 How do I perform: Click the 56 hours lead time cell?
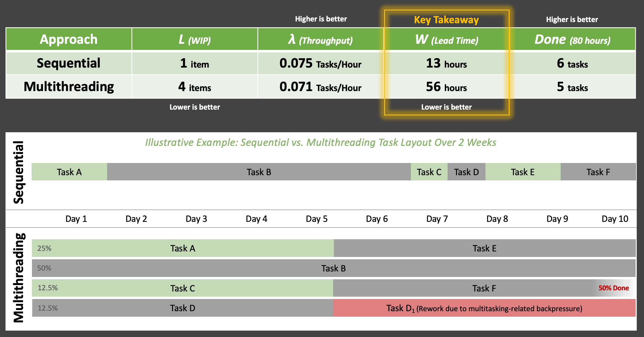tap(447, 87)
